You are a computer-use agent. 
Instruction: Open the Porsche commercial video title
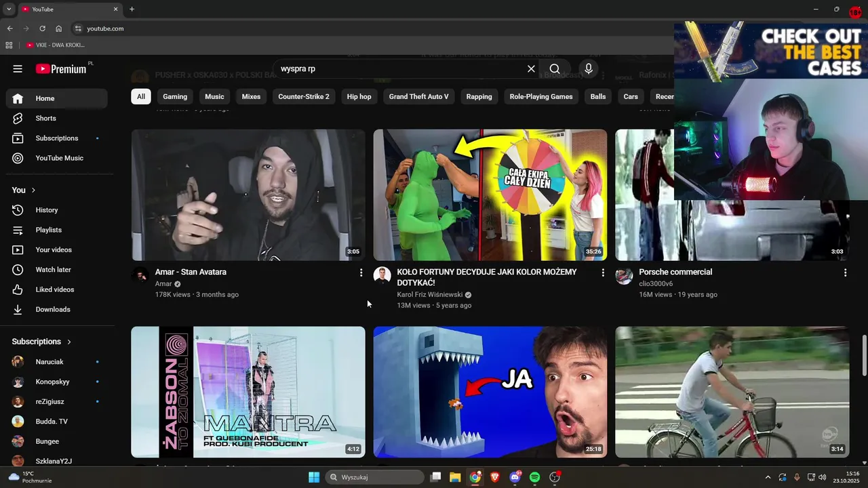(675, 272)
